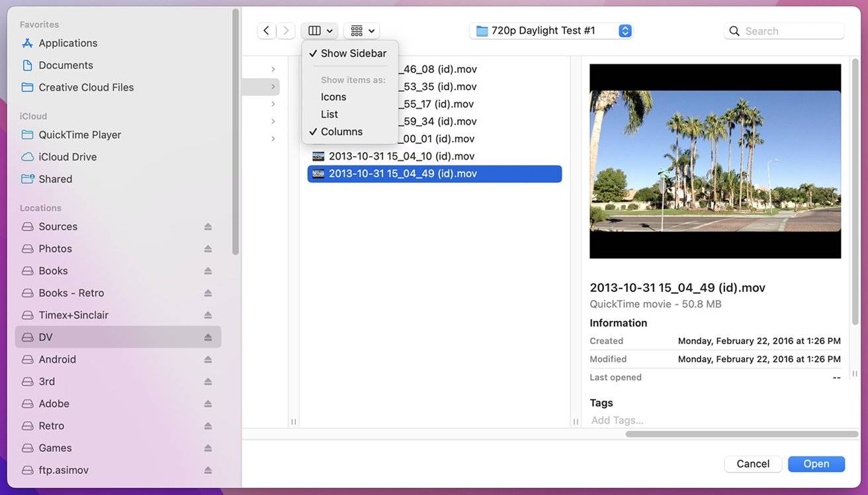Eject the Books volume

point(208,271)
